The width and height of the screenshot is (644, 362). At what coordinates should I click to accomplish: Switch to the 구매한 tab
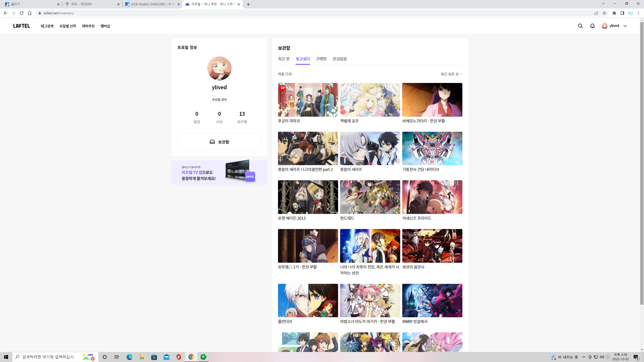(x=321, y=59)
